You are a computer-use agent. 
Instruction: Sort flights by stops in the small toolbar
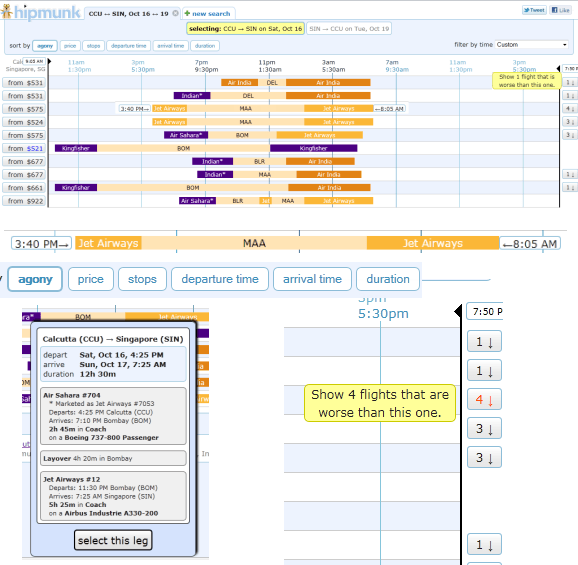point(93,46)
